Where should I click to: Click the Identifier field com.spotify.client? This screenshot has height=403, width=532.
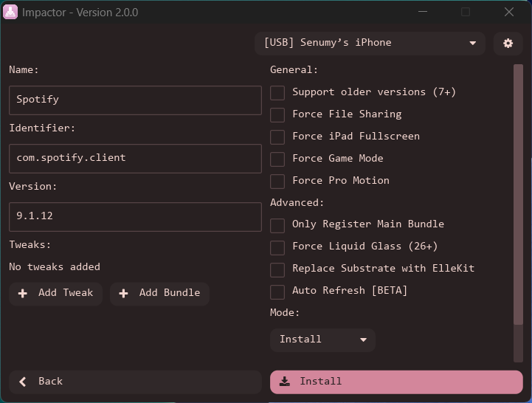pyautogui.click(x=135, y=158)
